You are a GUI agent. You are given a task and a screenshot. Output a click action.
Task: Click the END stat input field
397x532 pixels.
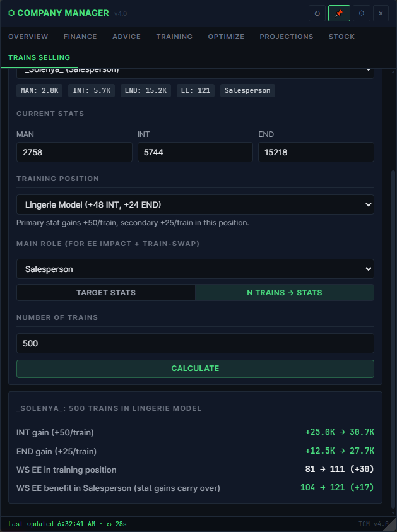pyautogui.click(x=316, y=152)
